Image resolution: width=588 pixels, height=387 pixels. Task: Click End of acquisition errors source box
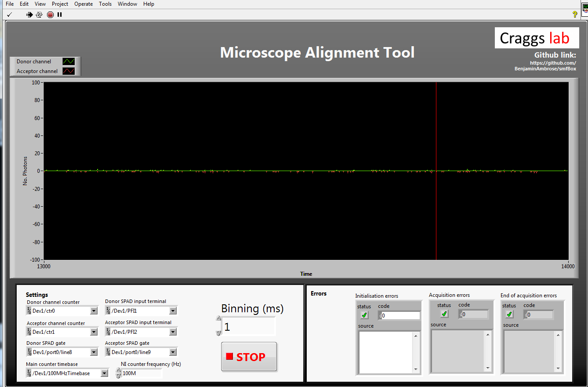point(530,351)
